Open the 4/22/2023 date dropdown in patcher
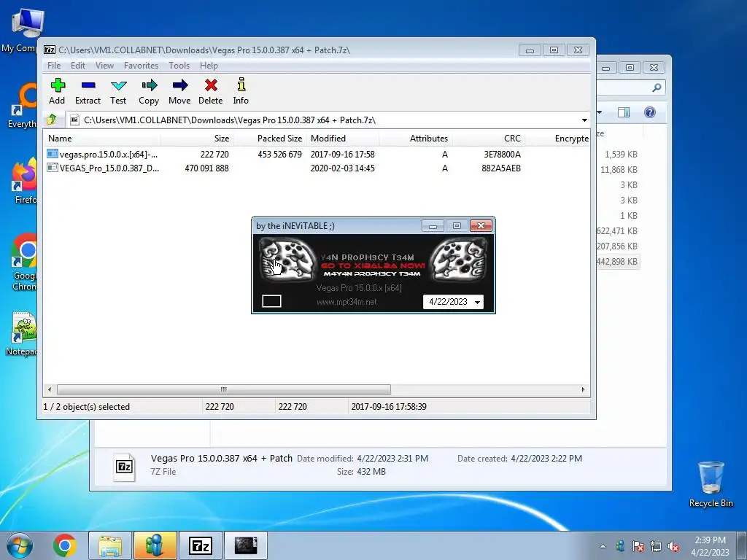747x560 pixels. 477,303
